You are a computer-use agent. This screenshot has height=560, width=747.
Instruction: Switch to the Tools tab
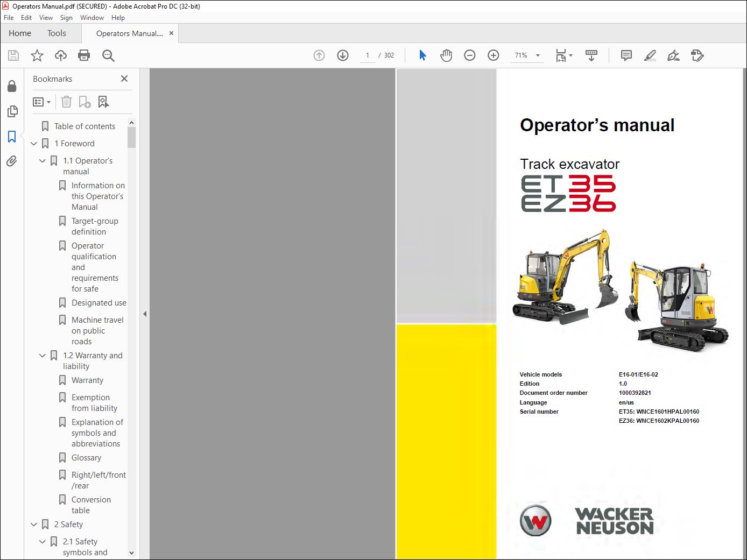point(57,33)
